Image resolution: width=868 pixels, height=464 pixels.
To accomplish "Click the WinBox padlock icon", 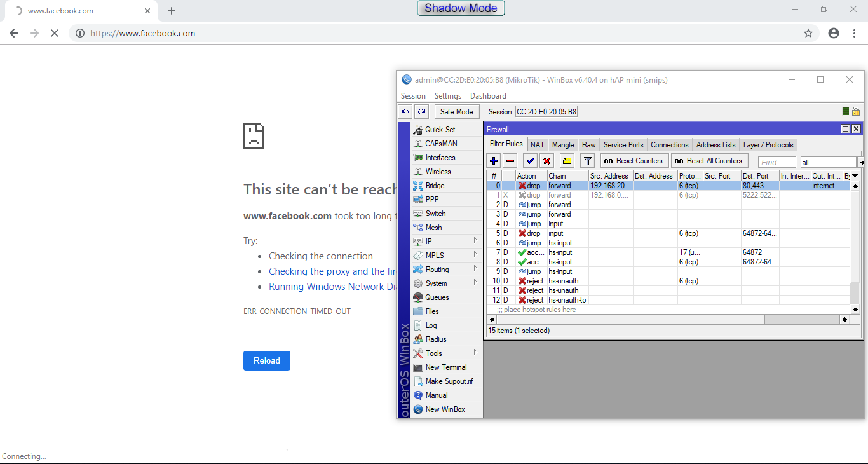I will (x=856, y=111).
